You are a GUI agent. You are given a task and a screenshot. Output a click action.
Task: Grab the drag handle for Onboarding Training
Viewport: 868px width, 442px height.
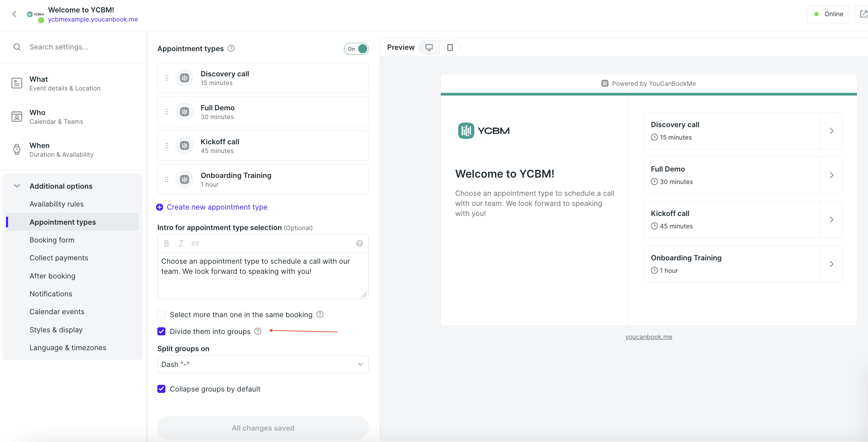click(166, 179)
